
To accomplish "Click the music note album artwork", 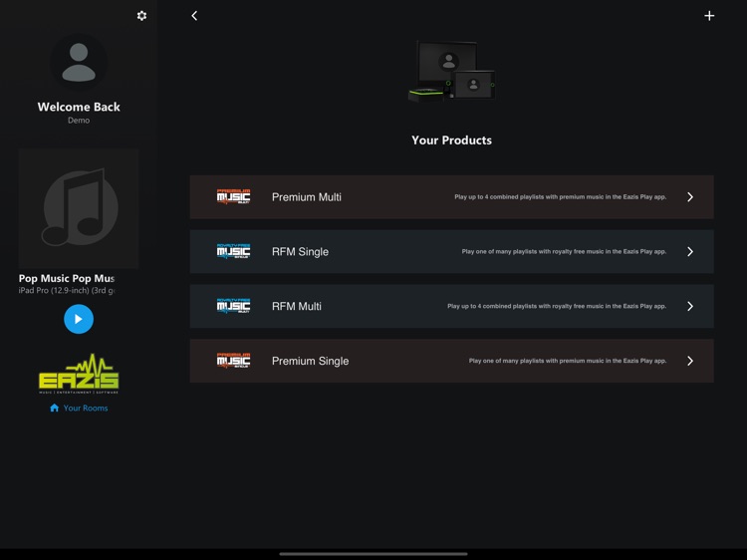I will (x=79, y=208).
